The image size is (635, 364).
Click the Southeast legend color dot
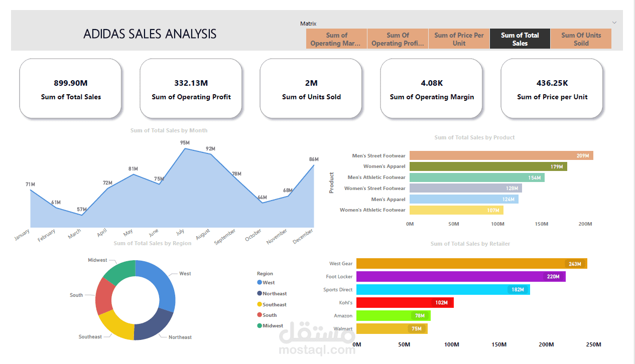pos(260,305)
